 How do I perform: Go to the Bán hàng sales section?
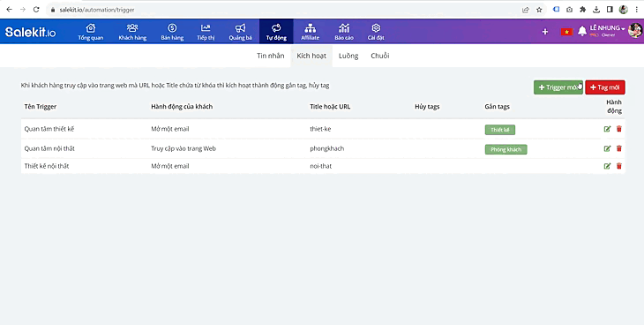[x=172, y=32]
